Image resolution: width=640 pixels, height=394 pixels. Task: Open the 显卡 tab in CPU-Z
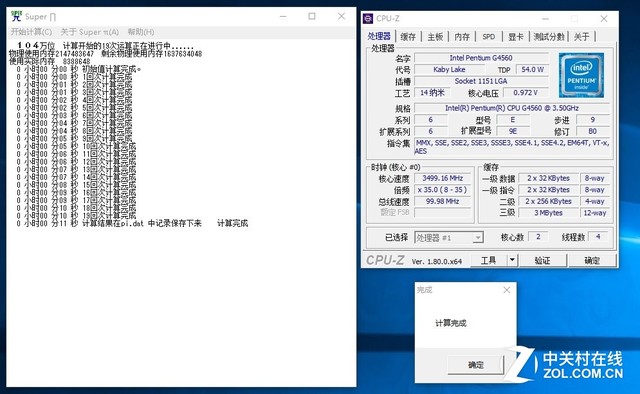[x=516, y=37]
